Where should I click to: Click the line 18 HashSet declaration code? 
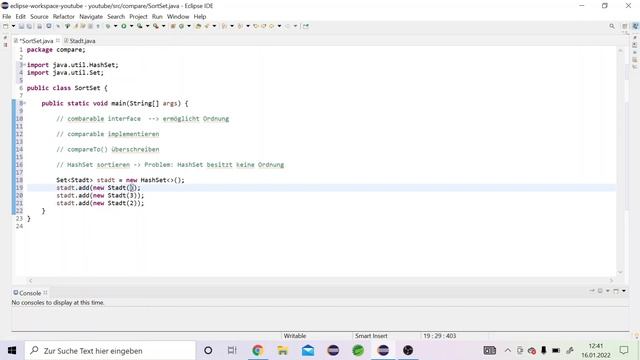coord(120,180)
